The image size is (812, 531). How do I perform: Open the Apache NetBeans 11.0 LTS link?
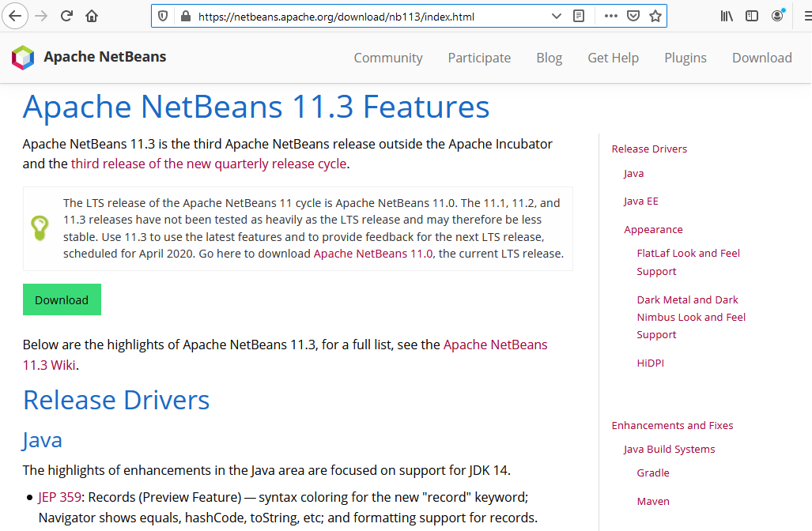click(373, 254)
